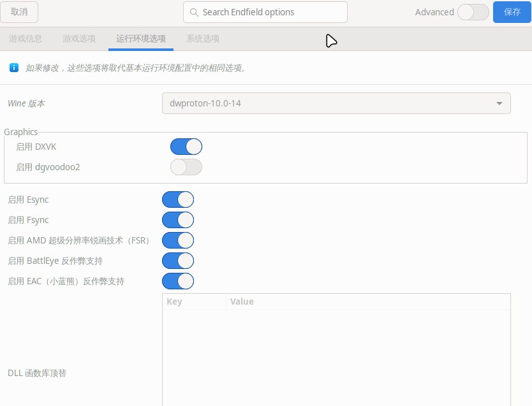This screenshot has width=532, height=406.
Task: Click the Key column header
Action: (x=174, y=301)
